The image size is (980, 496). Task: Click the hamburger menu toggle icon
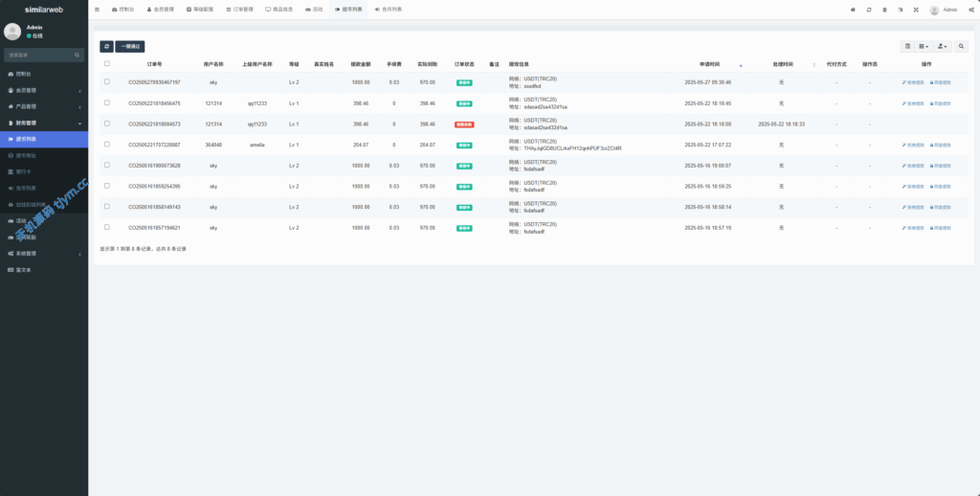point(97,10)
